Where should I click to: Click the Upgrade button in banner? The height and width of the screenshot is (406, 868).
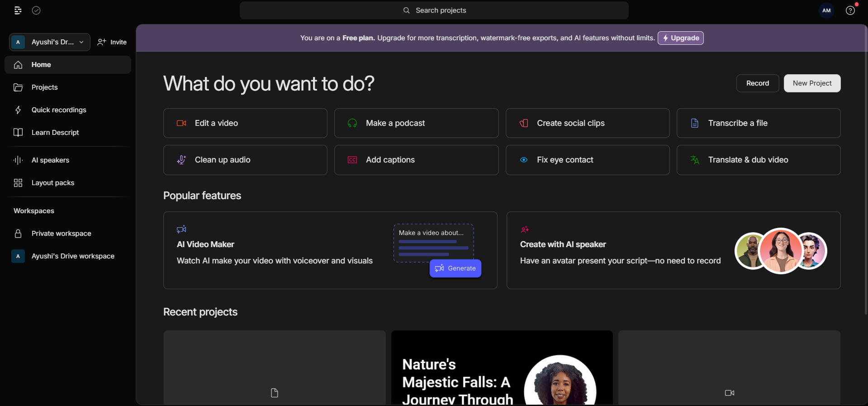point(681,38)
